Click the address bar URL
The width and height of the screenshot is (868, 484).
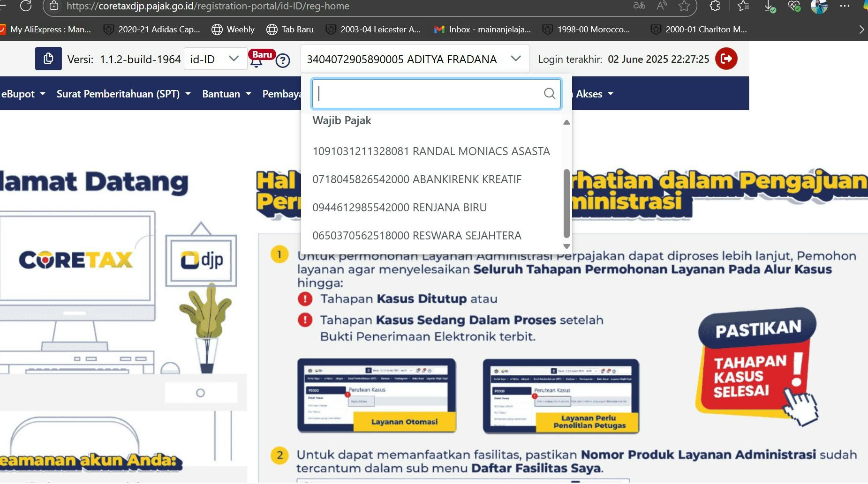click(x=208, y=6)
